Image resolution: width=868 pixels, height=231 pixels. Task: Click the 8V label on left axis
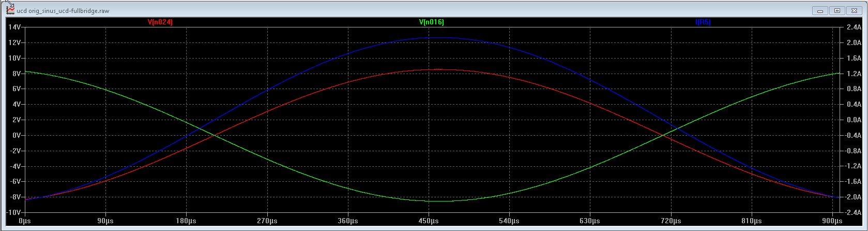[16, 74]
